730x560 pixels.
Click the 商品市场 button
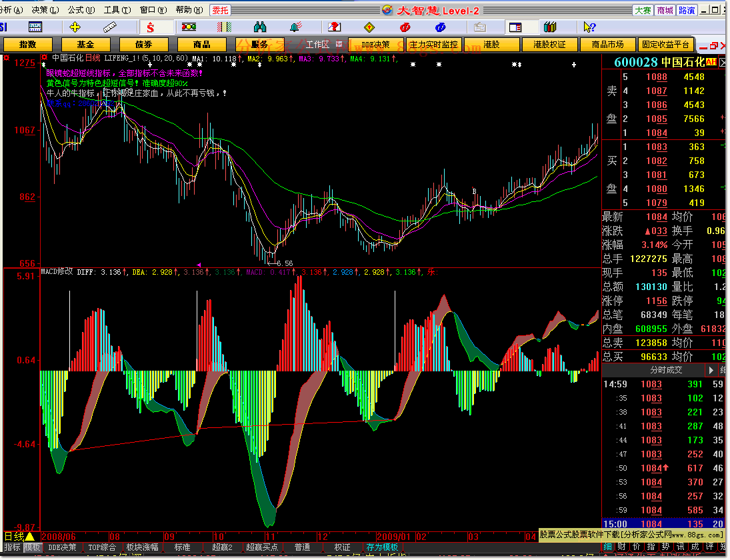coord(607,45)
